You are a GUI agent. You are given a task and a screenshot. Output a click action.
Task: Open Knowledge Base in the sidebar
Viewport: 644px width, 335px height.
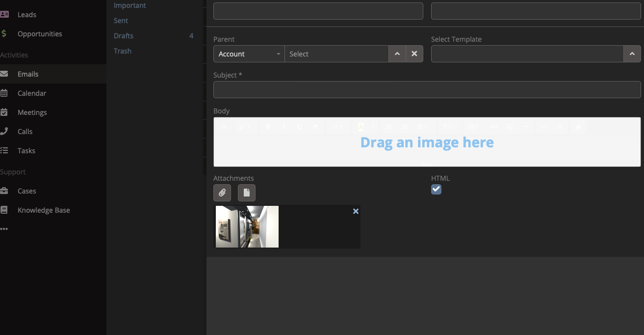coord(44,210)
